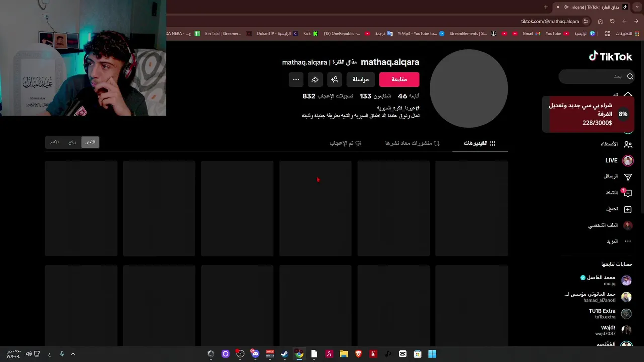Click the browser forward arrow
Viewport: 644px width, 362px height.
[x=624, y=21]
